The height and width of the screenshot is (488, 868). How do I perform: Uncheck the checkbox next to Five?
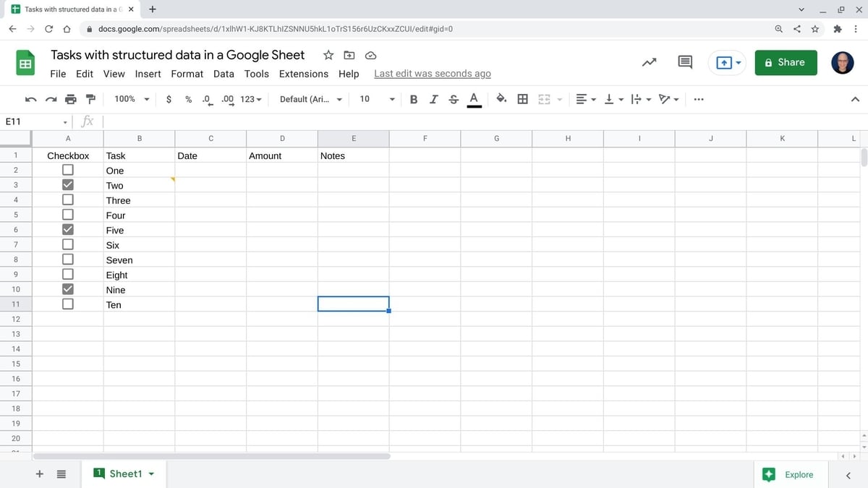click(67, 229)
